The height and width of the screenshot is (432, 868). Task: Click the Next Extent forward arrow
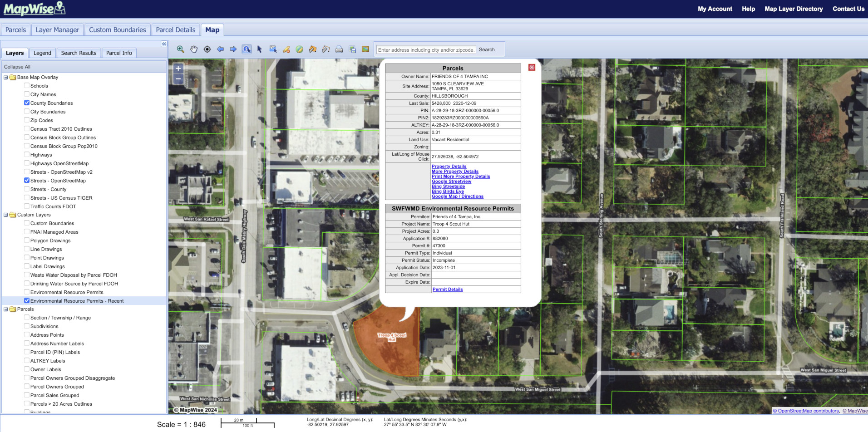pyautogui.click(x=233, y=49)
